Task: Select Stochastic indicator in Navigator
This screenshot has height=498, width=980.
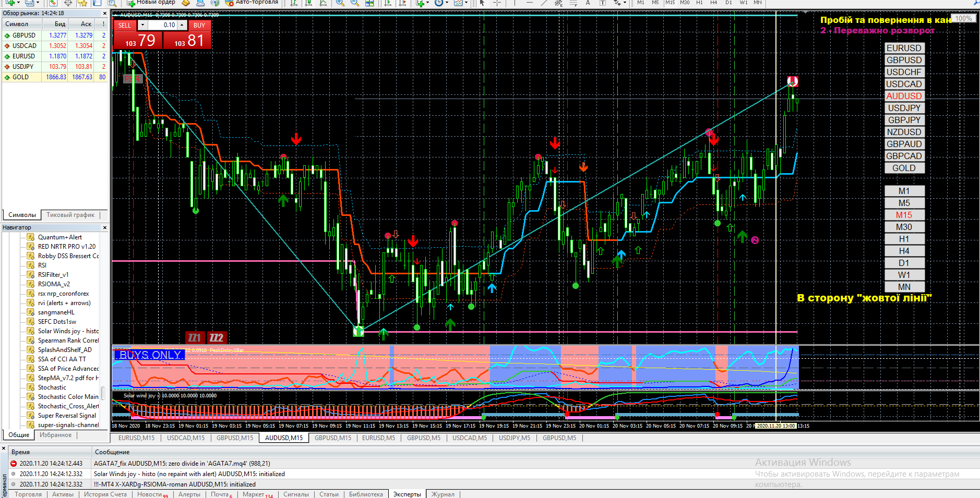Action: [x=52, y=387]
